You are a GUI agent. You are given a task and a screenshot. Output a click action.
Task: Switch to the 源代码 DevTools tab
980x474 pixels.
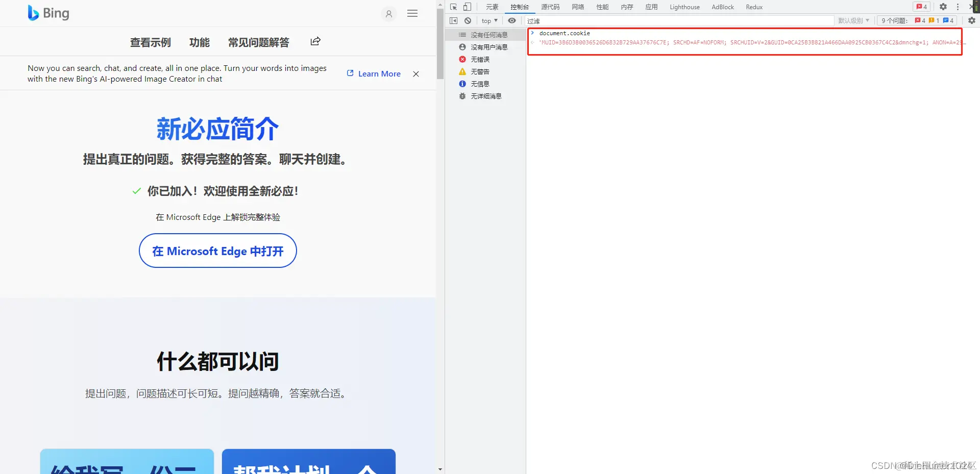(550, 7)
